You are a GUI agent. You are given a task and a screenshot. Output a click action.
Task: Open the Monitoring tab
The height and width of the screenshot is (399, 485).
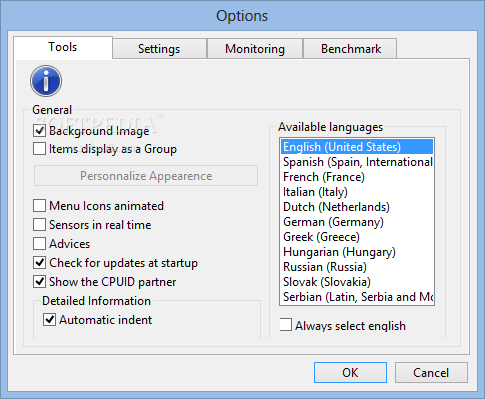pyautogui.click(x=255, y=49)
